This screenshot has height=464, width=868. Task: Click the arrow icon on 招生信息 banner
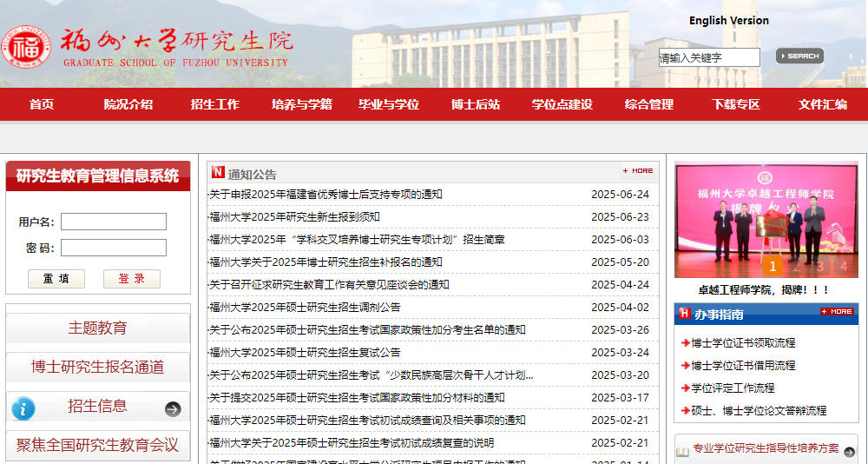[173, 409]
